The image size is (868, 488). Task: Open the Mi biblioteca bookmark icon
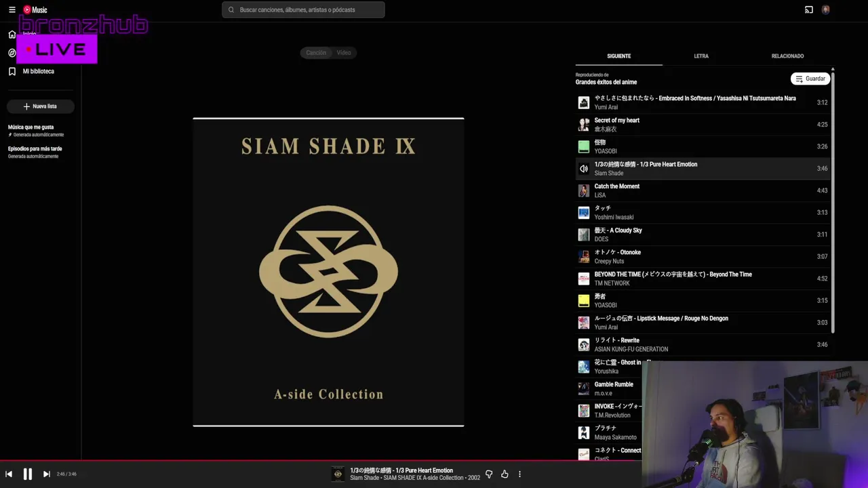coord(12,71)
